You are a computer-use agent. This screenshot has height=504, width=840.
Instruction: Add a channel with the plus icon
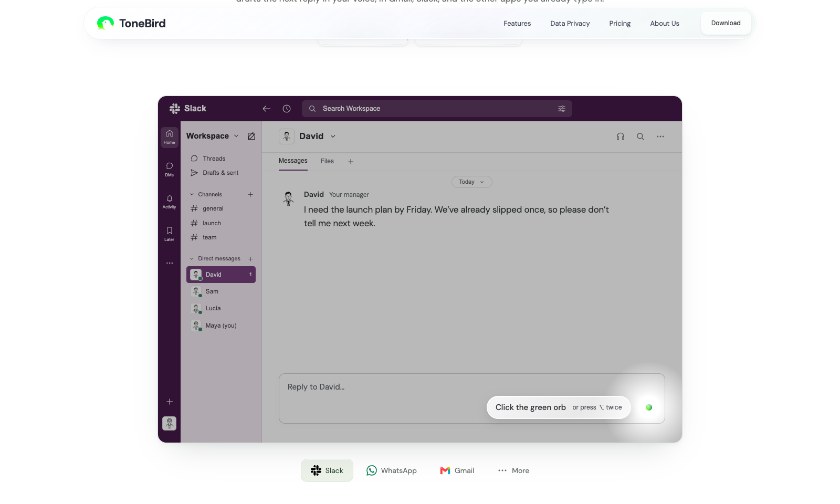click(x=250, y=194)
